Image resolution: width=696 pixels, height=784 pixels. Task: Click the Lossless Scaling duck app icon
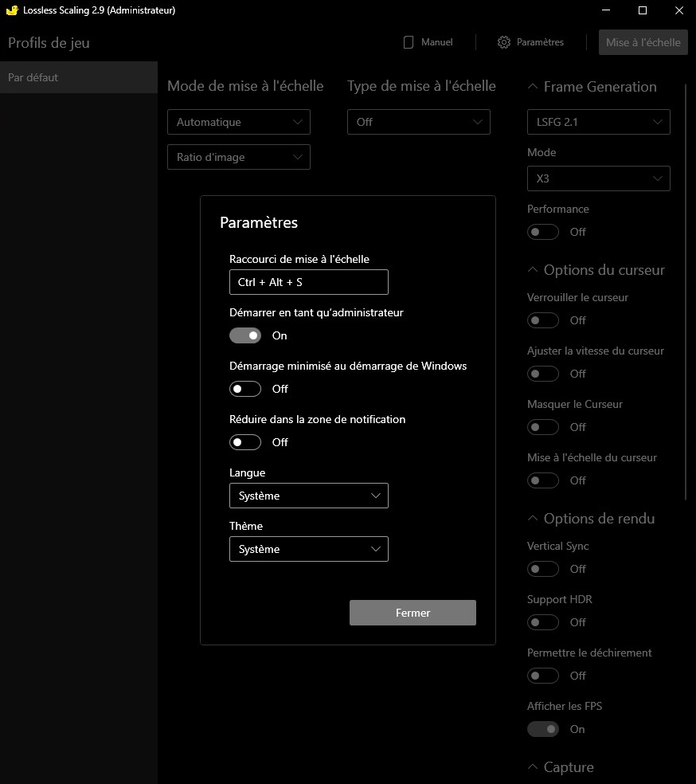[x=12, y=10]
